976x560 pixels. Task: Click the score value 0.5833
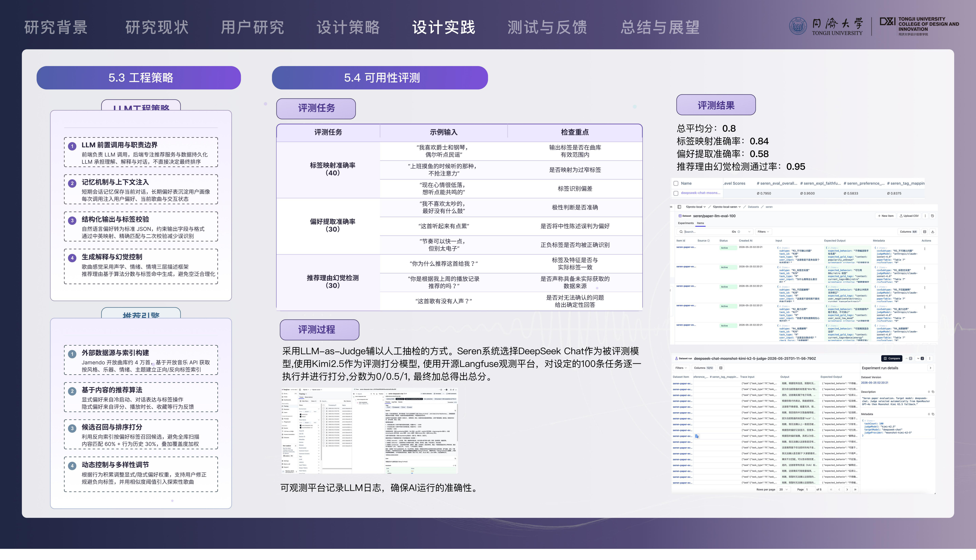851,193
